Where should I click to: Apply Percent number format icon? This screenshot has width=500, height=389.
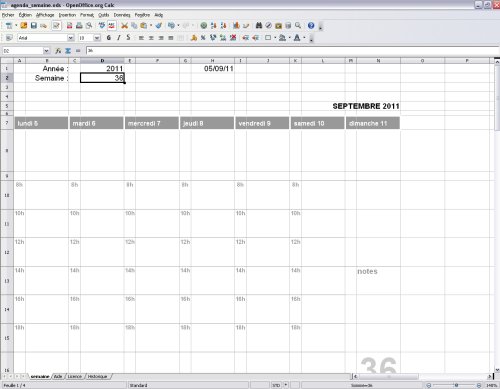203,38
